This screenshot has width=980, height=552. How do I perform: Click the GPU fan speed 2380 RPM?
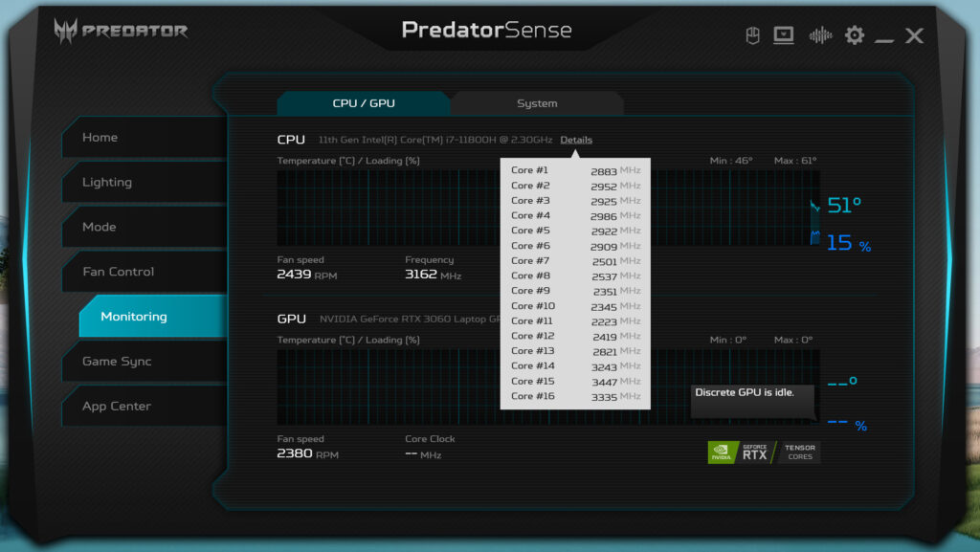pos(307,454)
